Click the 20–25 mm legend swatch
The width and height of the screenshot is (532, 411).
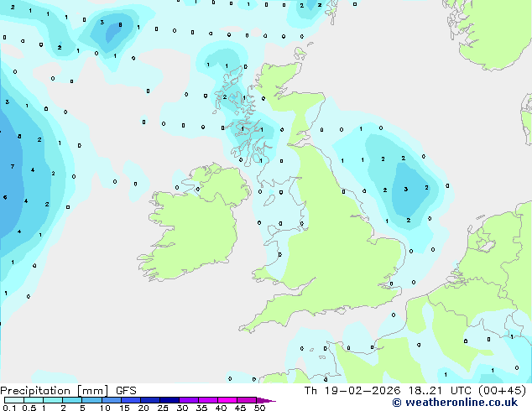pyautogui.click(x=149, y=400)
